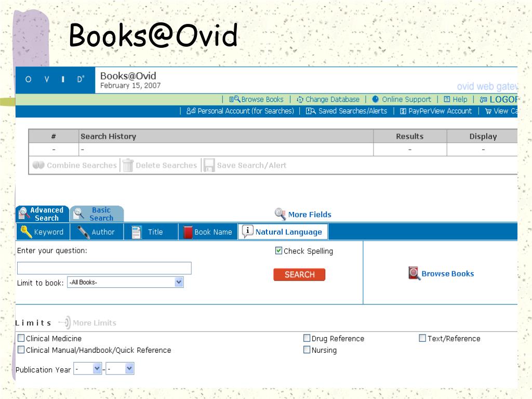Open Personal Account (for Searches) link

click(x=246, y=111)
